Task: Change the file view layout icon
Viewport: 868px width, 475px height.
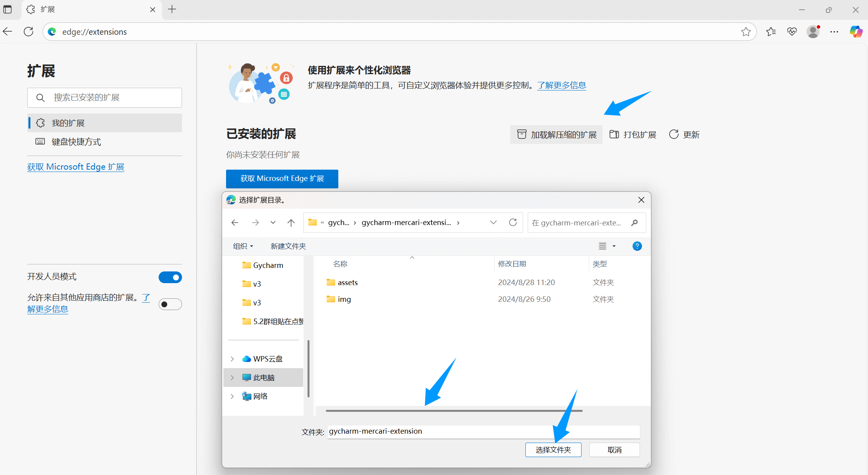Action: 603,246
